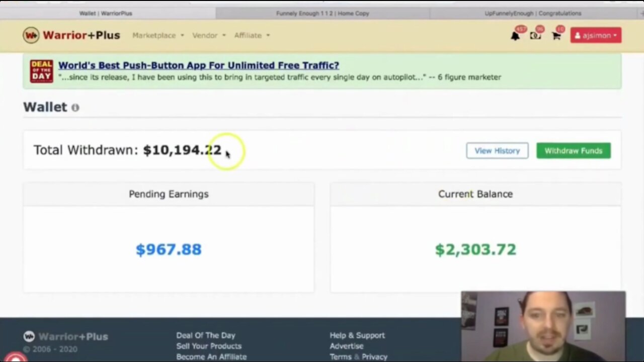Click the webcam video overlay thumbnail
644x362 pixels.
tap(543, 326)
